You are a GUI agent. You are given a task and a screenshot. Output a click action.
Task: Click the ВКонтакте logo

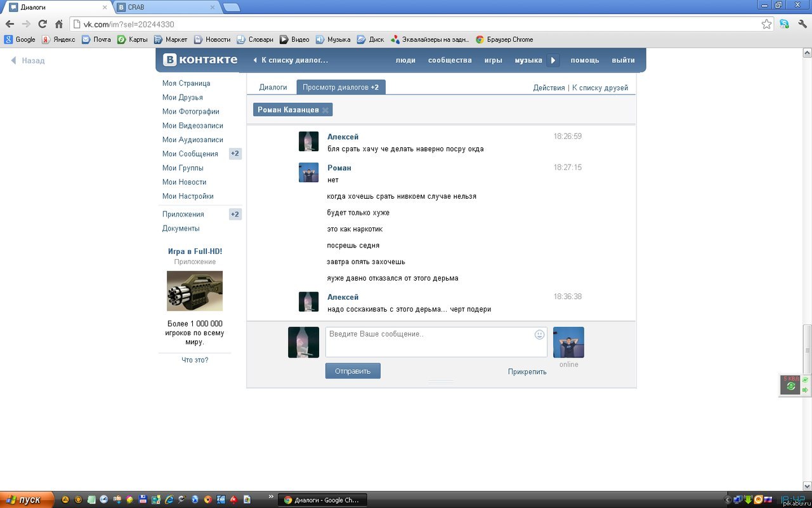pyautogui.click(x=200, y=60)
